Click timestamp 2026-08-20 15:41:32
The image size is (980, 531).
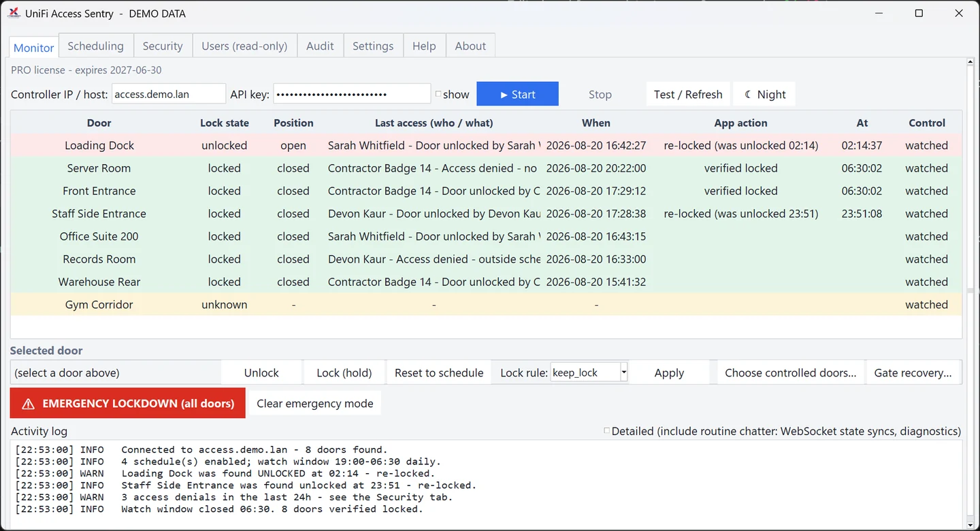tap(596, 282)
